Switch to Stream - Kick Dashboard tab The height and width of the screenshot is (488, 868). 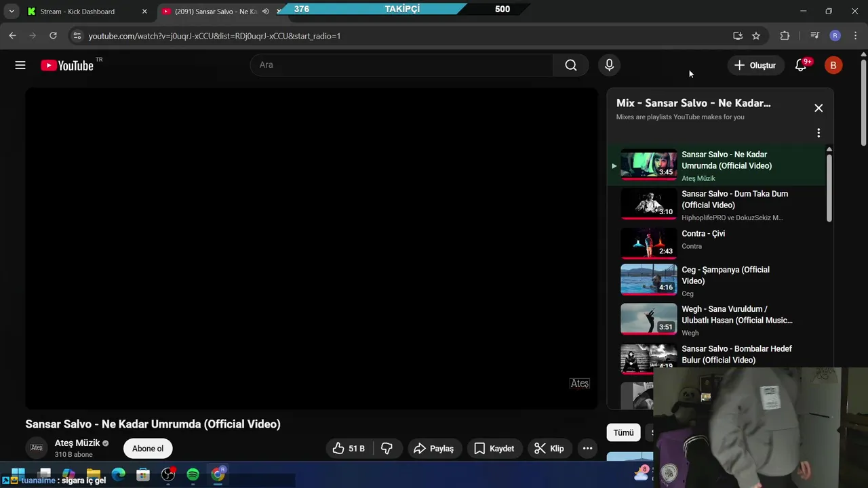(77, 12)
